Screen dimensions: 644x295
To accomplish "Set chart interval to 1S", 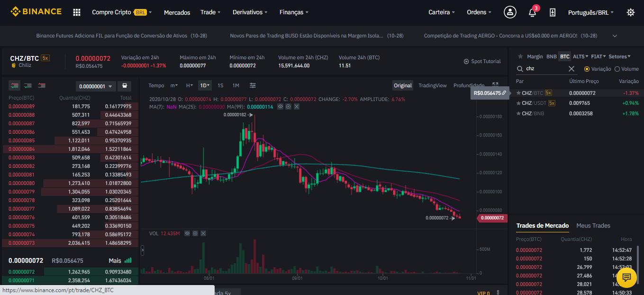I will coord(220,85).
